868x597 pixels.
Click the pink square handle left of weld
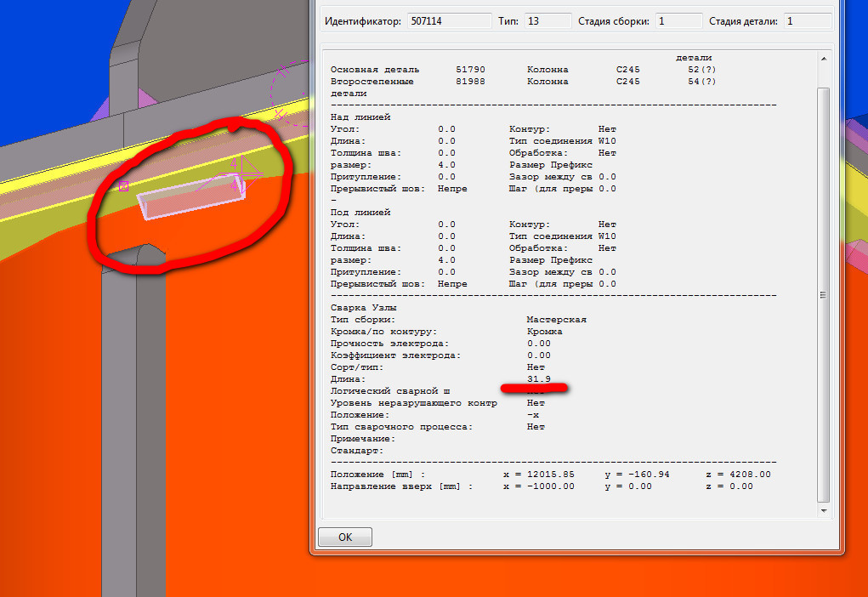(x=124, y=186)
